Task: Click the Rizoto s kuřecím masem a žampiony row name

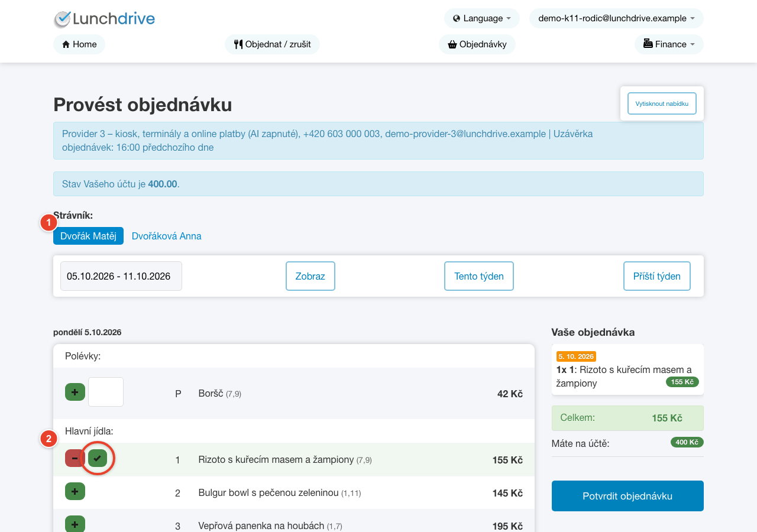Action: click(x=276, y=459)
